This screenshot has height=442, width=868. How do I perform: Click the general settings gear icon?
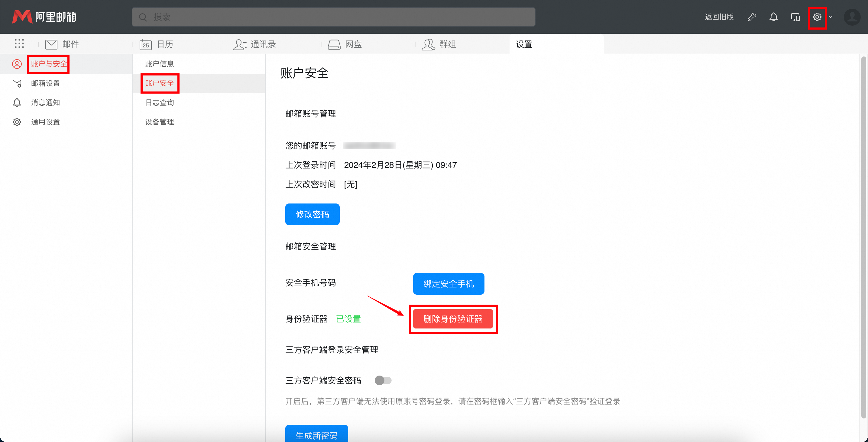pos(17,122)
